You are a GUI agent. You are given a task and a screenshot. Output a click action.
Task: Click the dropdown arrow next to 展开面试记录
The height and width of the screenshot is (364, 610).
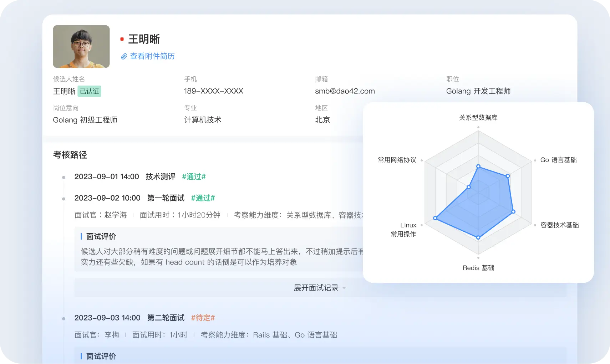344,288
